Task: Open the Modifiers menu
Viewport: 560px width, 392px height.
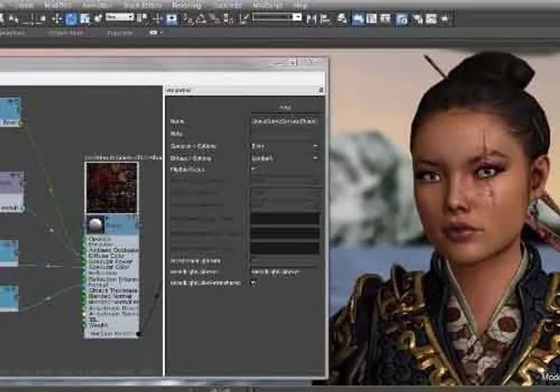Action: click(58, 5)
